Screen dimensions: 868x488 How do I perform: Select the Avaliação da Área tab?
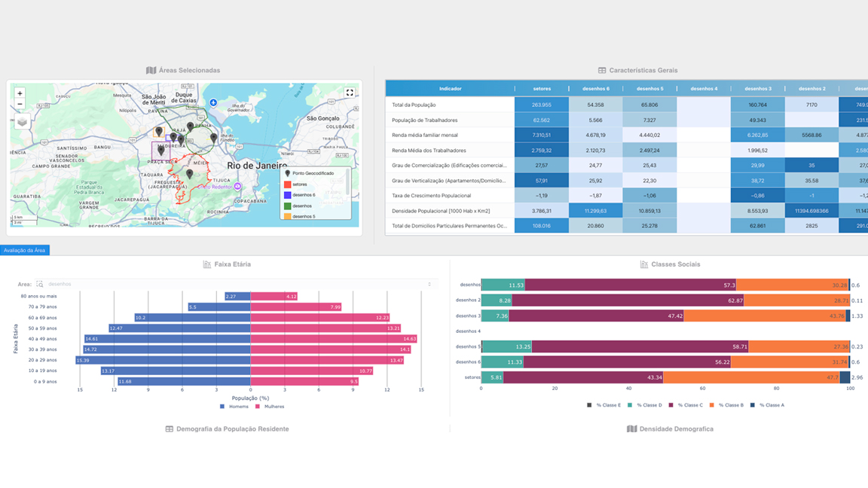[24, 250]
